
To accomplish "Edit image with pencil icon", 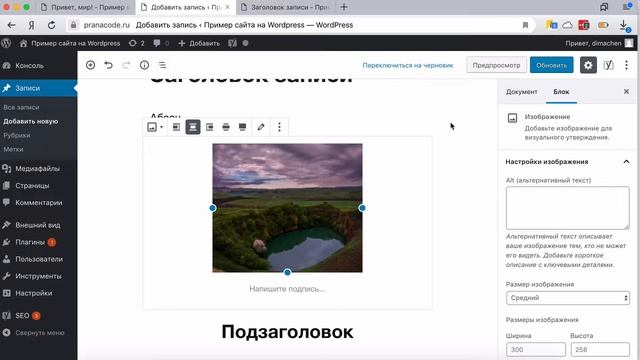I will pos(261,127).
